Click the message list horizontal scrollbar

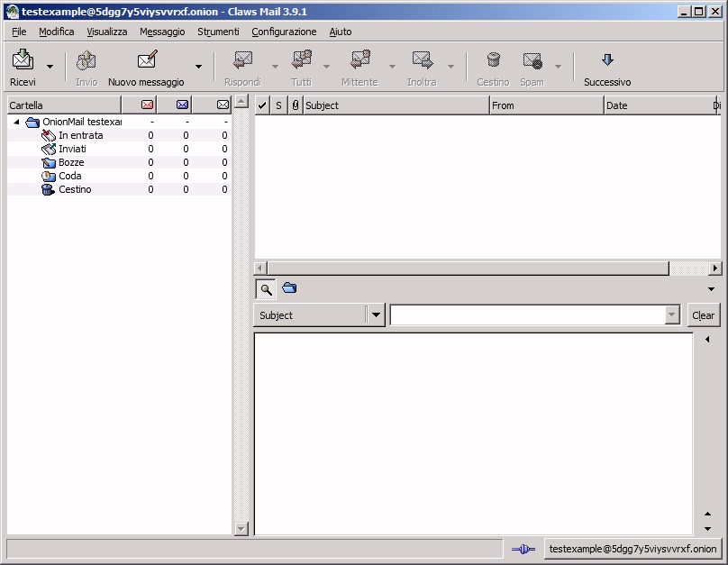[x=469, y=268]
